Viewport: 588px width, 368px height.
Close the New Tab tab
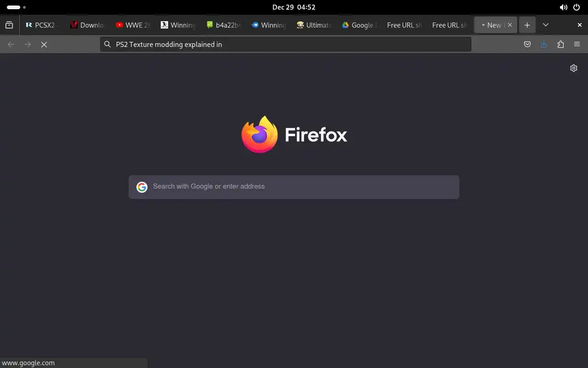tap(509, 25)
